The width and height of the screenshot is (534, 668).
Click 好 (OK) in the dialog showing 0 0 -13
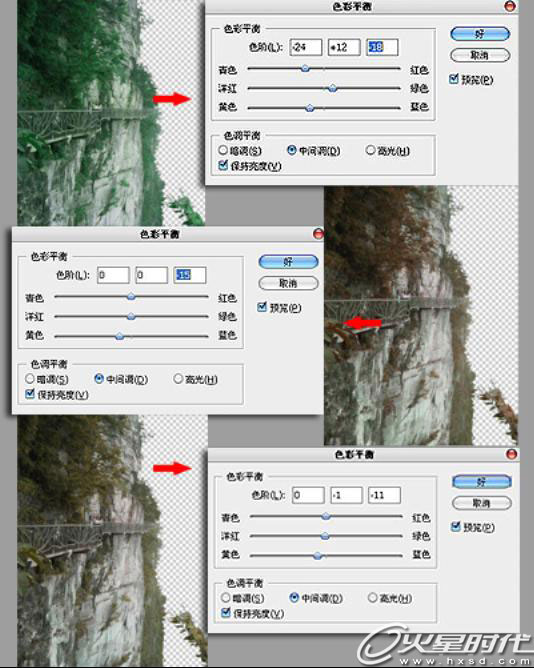(288, 262)
